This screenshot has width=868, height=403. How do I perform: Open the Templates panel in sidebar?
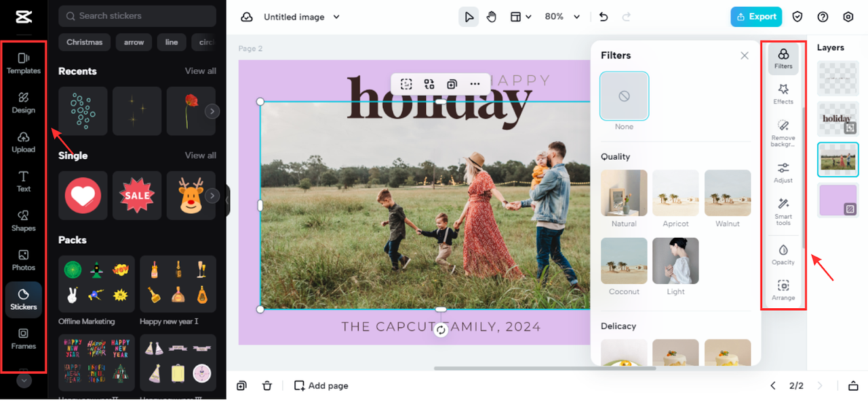[23, 63]
